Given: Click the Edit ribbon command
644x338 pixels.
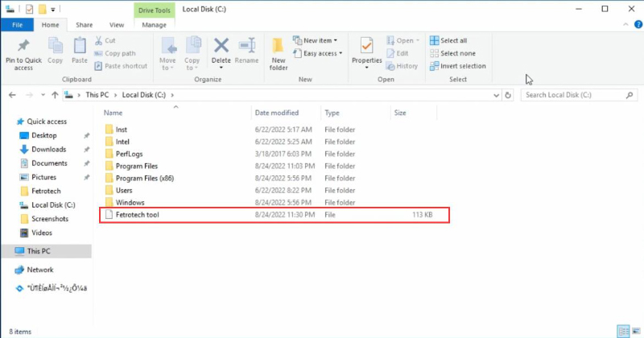Looking at the screenshot, I should (x=397, y=53).
